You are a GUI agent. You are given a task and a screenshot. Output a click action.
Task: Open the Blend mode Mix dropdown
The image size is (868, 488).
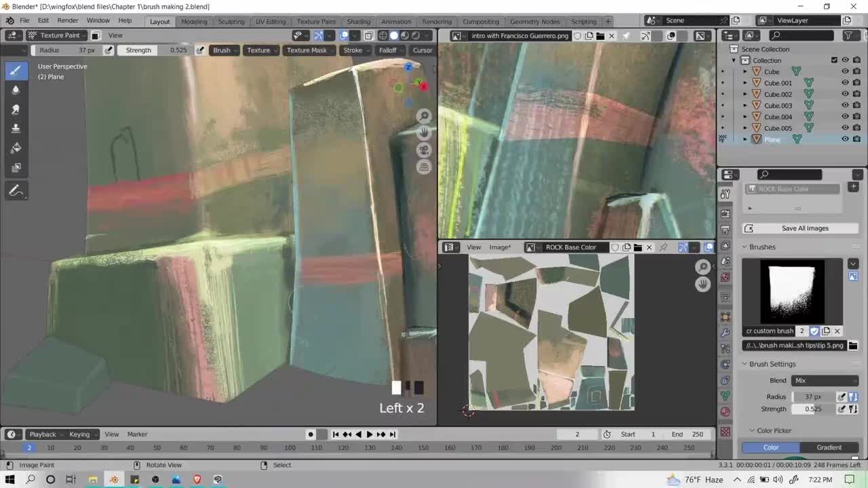(825, 381)
